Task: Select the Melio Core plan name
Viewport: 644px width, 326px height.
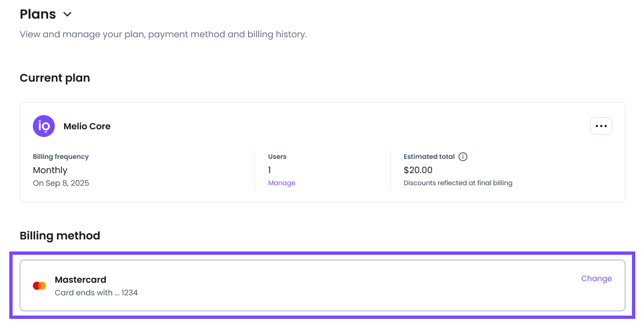Action: tap(87, 126)
